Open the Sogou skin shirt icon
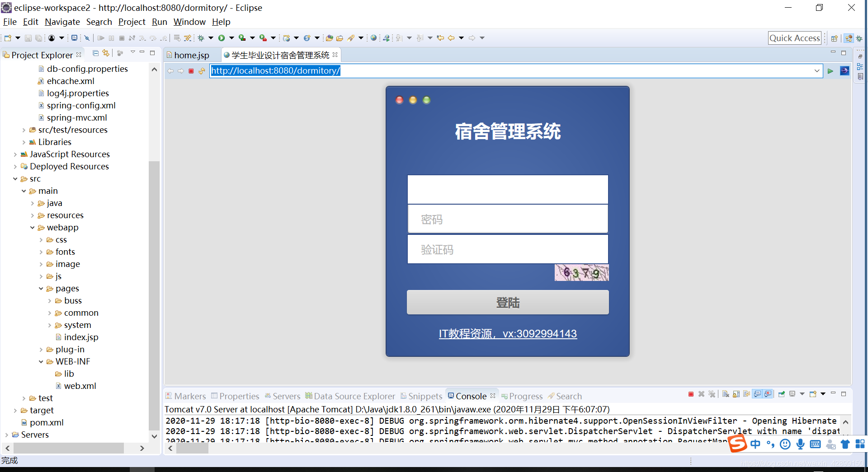 pos(845,444)
